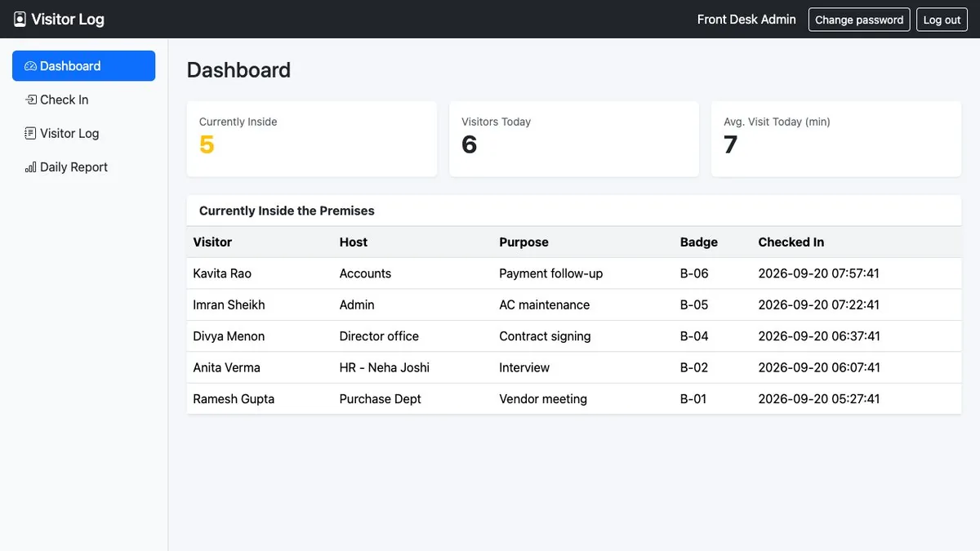The image size is (980, 551).
Task: Select visitor Imran Sheikh
Action: pyautogui.click(x=229, y=304)
